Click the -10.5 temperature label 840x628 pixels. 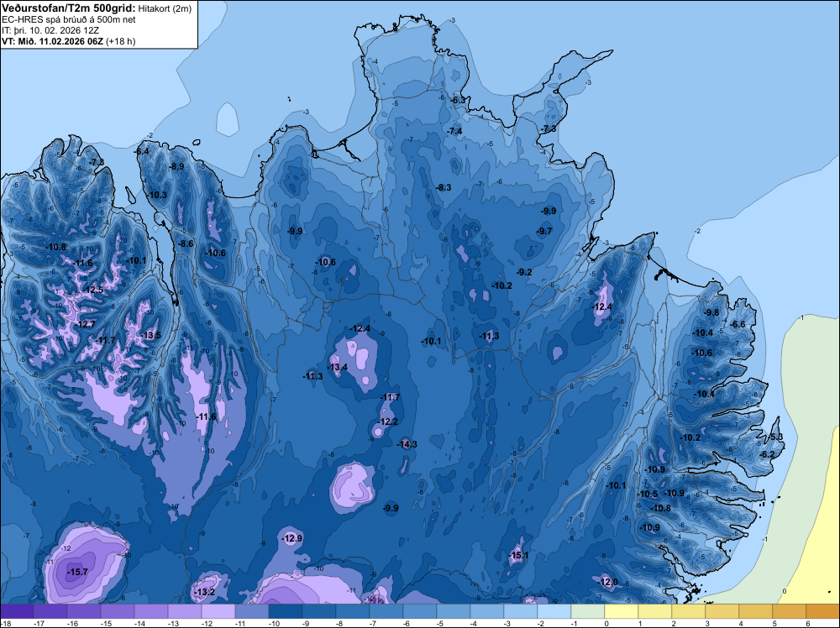point(647,495)
